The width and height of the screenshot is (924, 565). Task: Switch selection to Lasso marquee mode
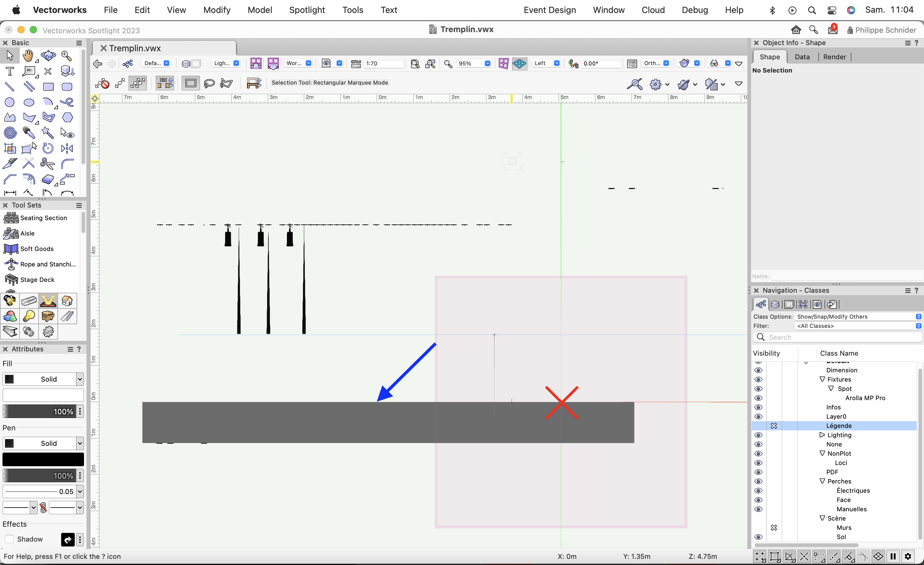pos(209,83)
